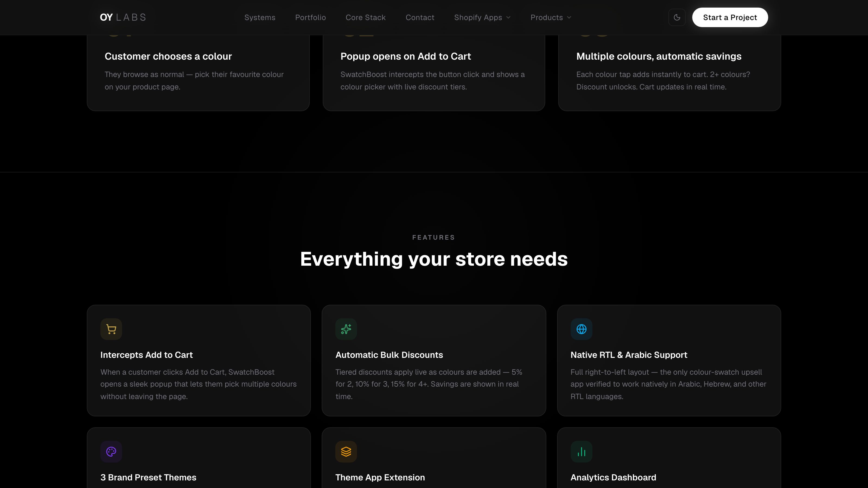Screen dimensions: 868x488
Task: Click the FEATURES section label
Action: pos(434,237)
